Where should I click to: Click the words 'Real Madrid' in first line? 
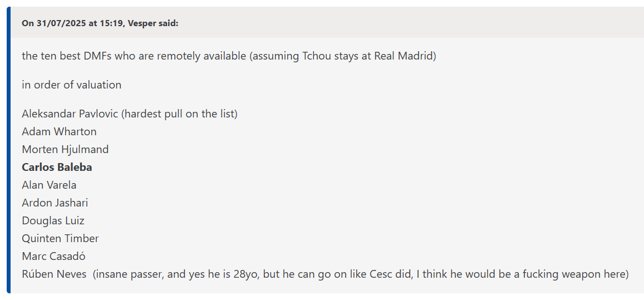[404, 56]
